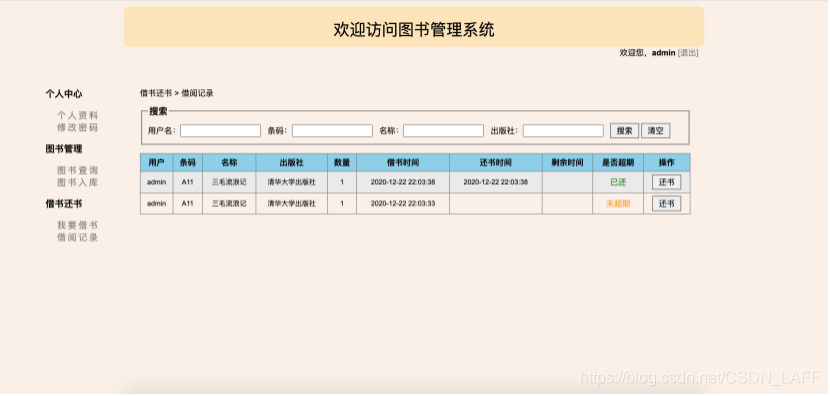The height and width of the screenshot is (396, 830).
Task: Go to 图书入库 page
Action: tap(78, 183)
